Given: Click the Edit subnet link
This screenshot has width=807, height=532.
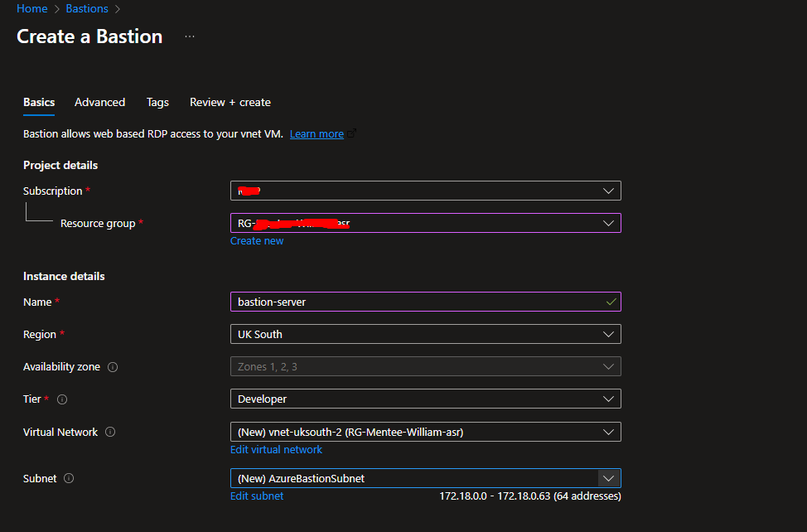Looking at the screenshot, I should [257, 496].
